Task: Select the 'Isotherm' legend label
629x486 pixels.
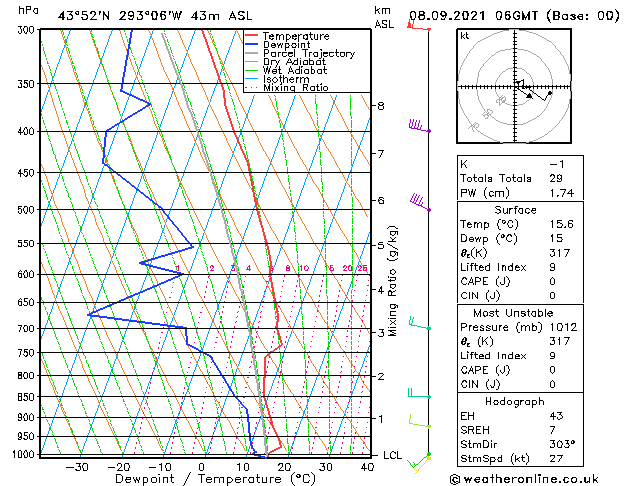Action: (x=286, y=79)
